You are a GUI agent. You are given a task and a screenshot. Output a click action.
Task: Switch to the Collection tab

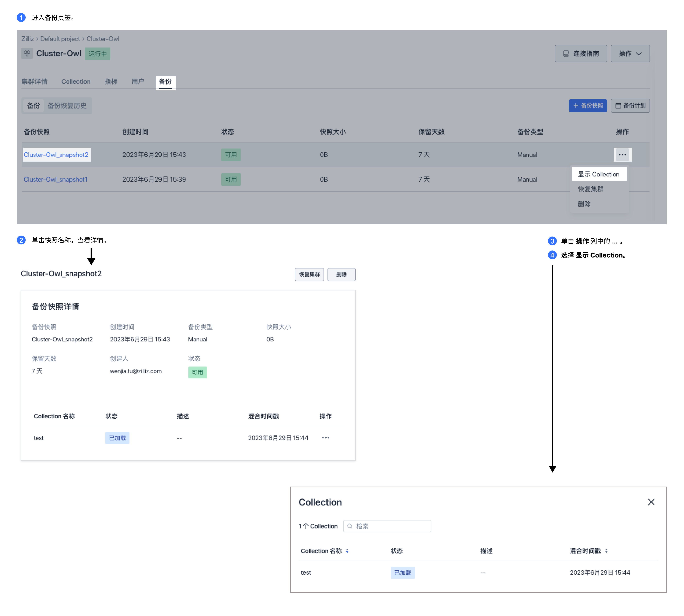tap(76, 82)
